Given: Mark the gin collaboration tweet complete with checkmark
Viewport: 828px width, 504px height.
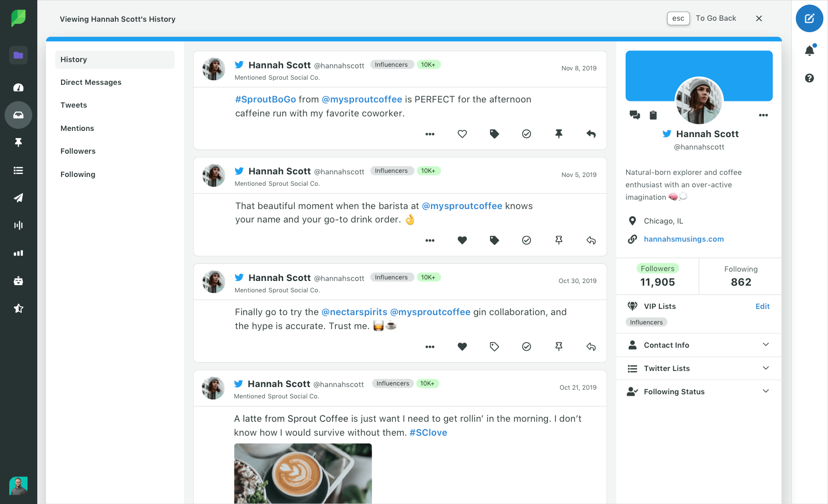Looking at the screenshot, I should tap(526, 347).
